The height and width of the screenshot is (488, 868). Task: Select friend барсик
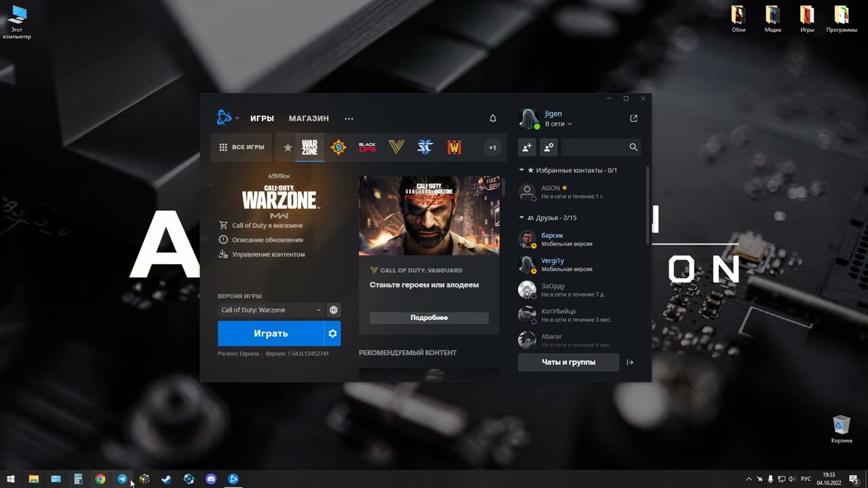[580, 239]
